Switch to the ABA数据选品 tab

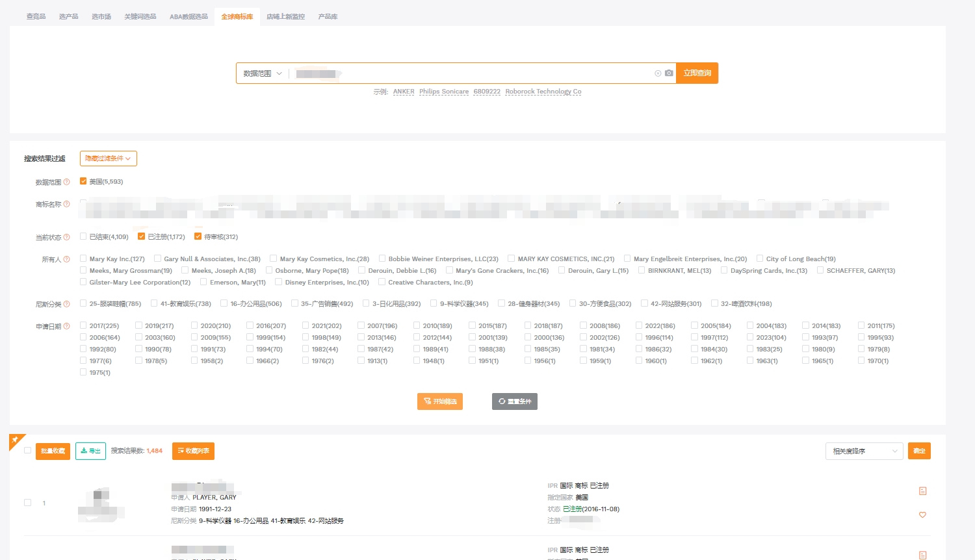pos(188,17)
